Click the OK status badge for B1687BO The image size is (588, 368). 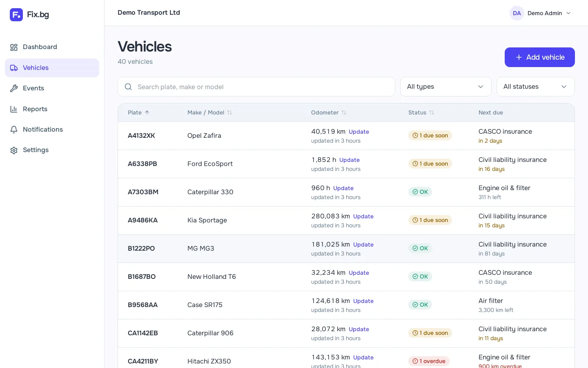[x=420, y=276]
